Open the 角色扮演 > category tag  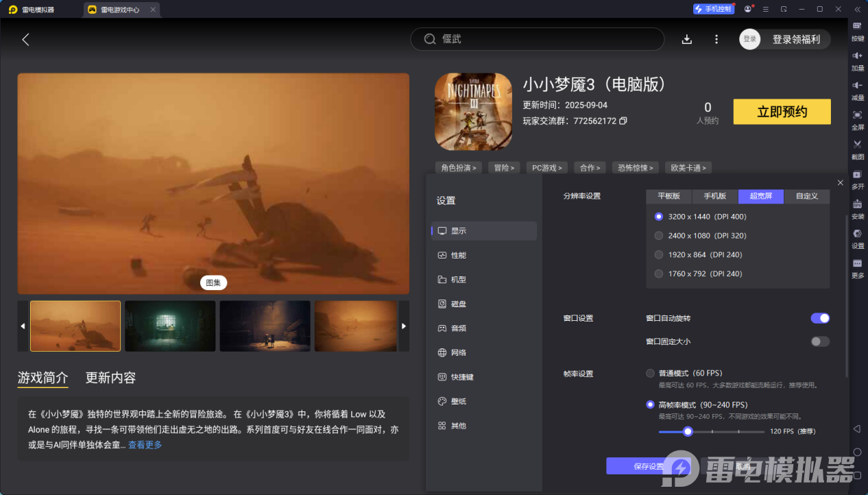(459, 167)
